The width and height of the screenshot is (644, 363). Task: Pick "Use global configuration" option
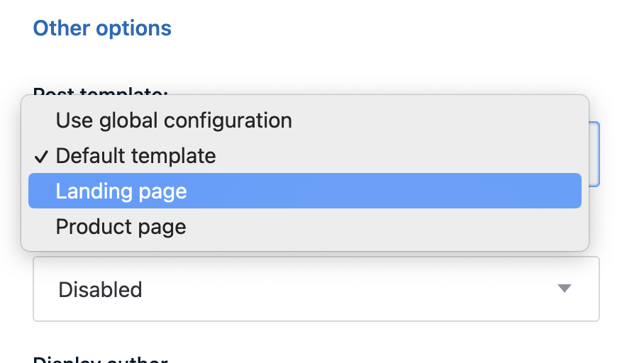174,121
